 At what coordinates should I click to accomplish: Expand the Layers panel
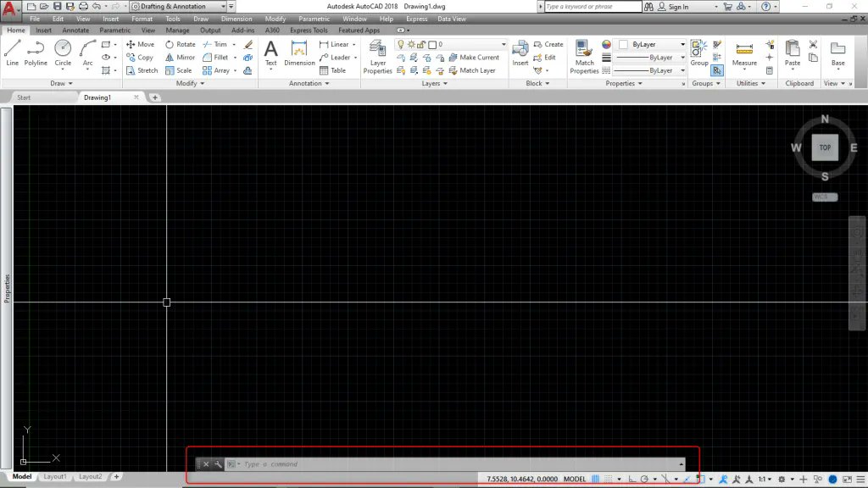coord(434,84)
